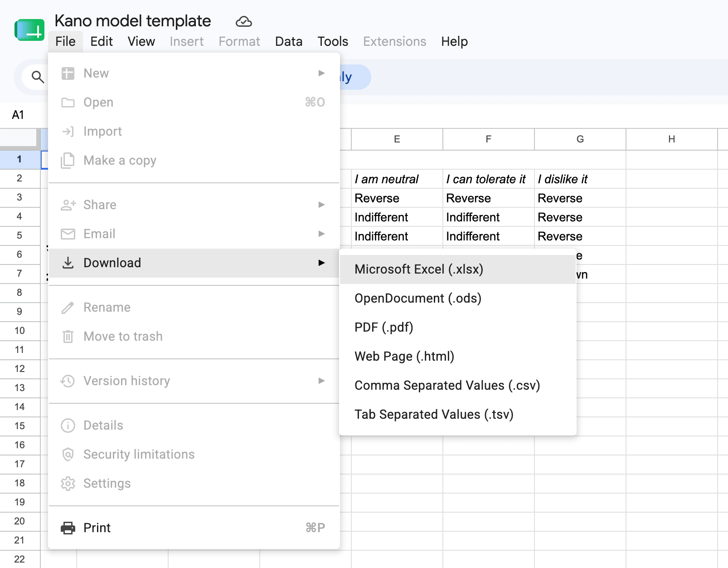Open the Tools menu
The image size is (728, 568).
tap(333, 42)
